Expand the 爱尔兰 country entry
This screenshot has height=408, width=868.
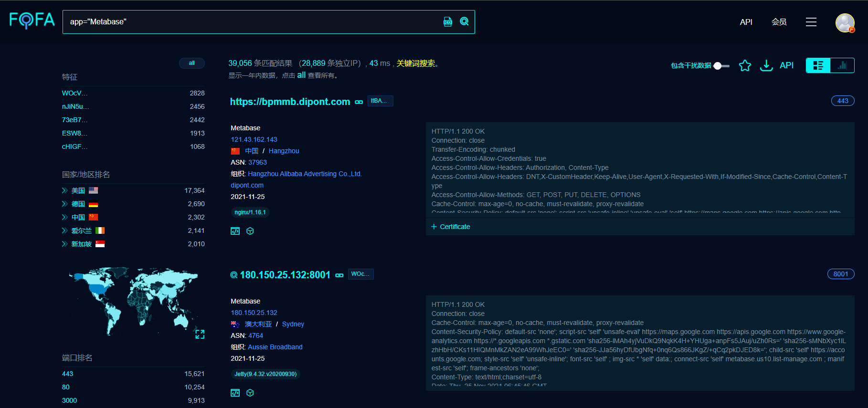tap(64, 230)
